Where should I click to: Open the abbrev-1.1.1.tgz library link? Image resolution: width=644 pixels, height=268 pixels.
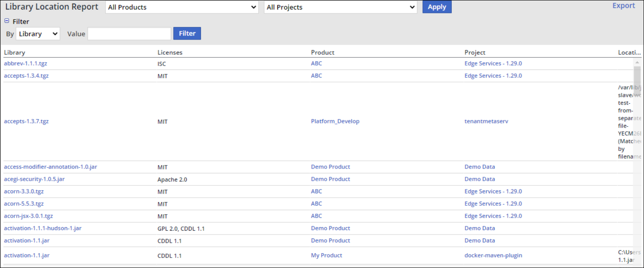pos(26,63)
